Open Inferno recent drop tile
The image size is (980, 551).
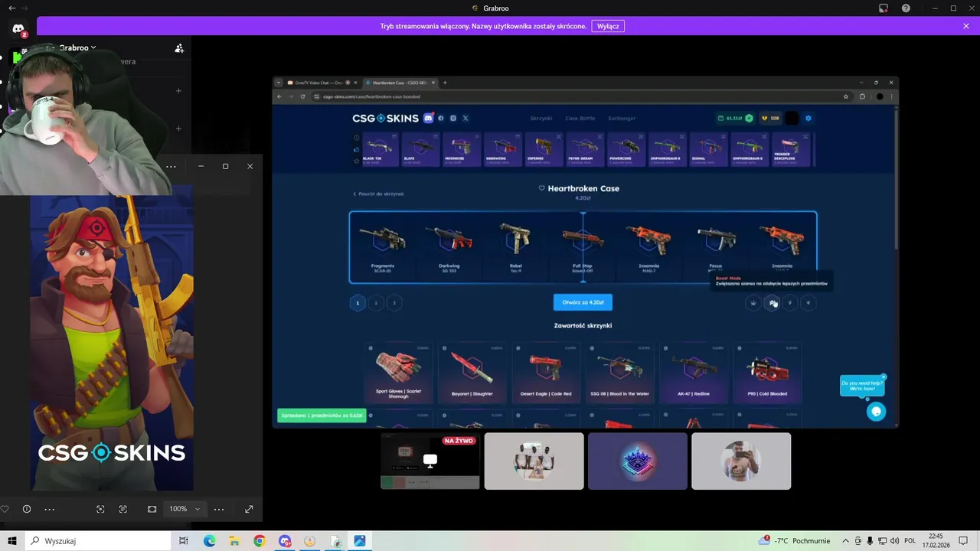pos(544,149)
